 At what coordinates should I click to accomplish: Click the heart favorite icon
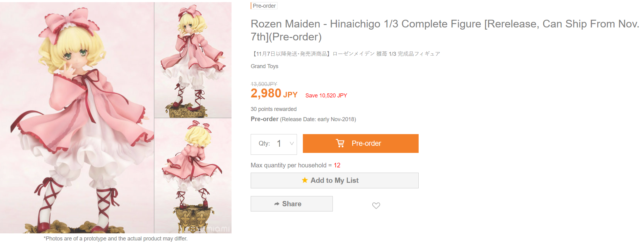pos(376,205)
